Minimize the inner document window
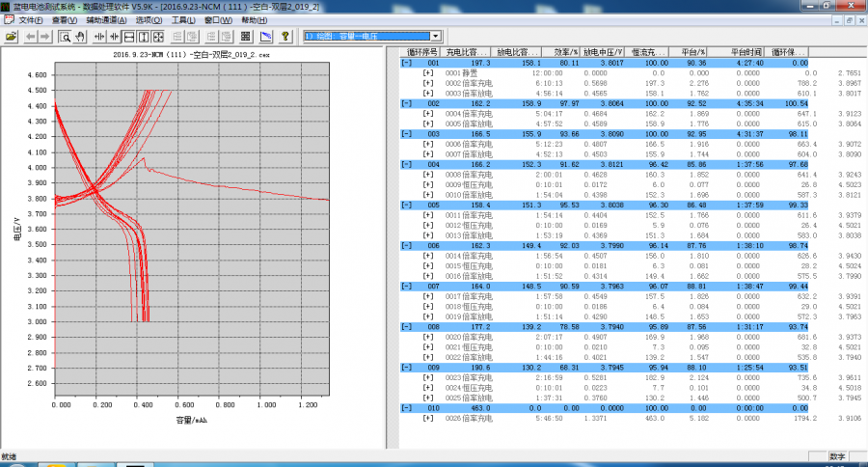The height and width of the screenshot is (467, 868). click(x=837, y=20)
